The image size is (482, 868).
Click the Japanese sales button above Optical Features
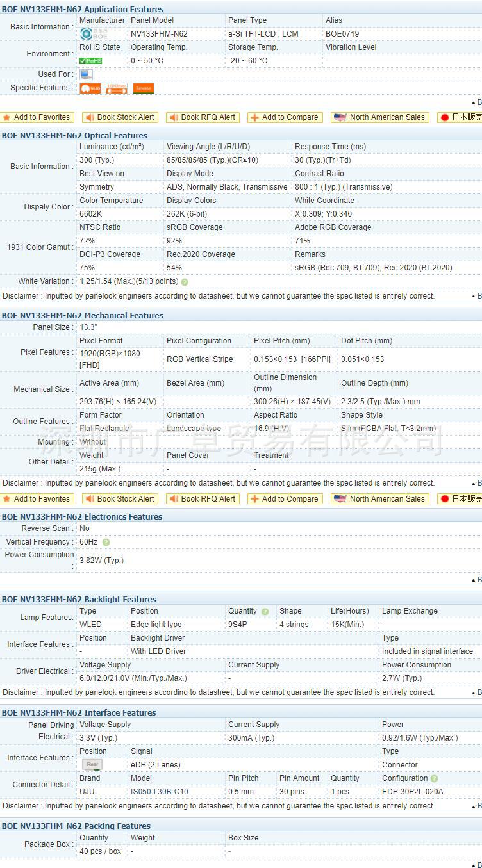click(460, 117)
